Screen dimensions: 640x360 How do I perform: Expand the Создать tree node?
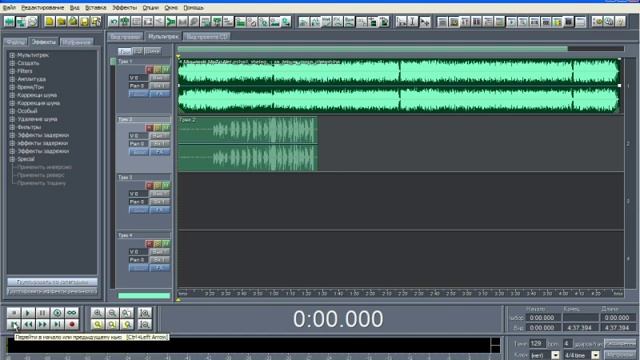12,63
